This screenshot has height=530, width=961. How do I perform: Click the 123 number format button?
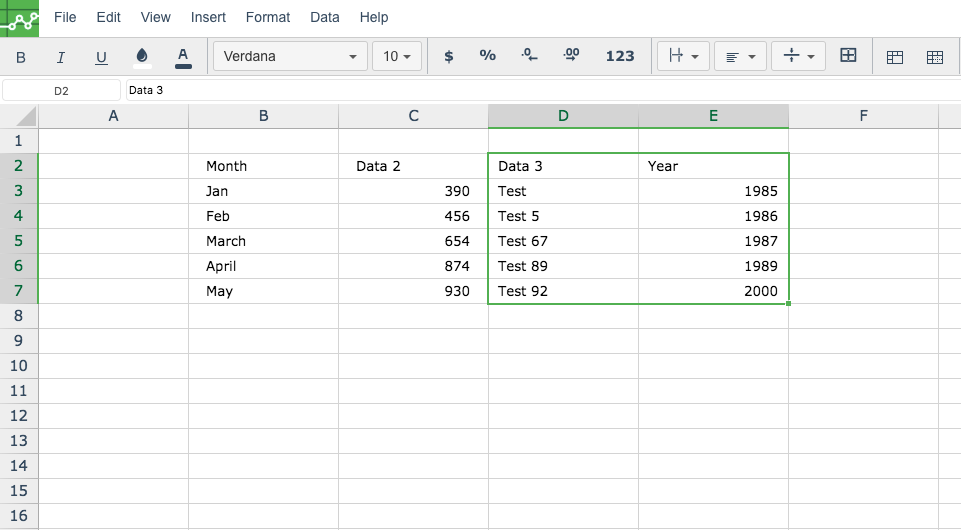tap(620, 56)
